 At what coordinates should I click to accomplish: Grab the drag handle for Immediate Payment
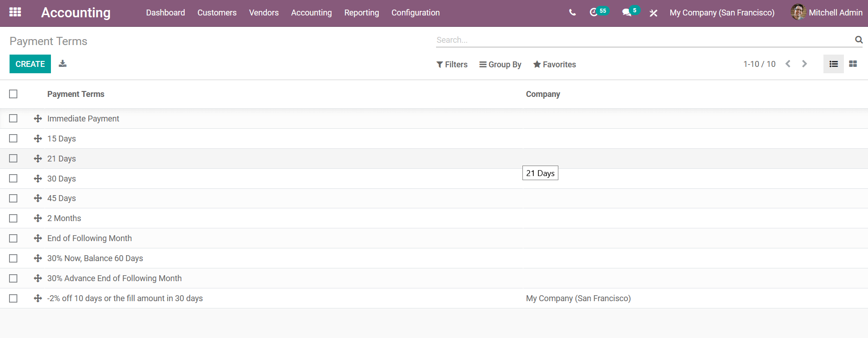(38, 119)
